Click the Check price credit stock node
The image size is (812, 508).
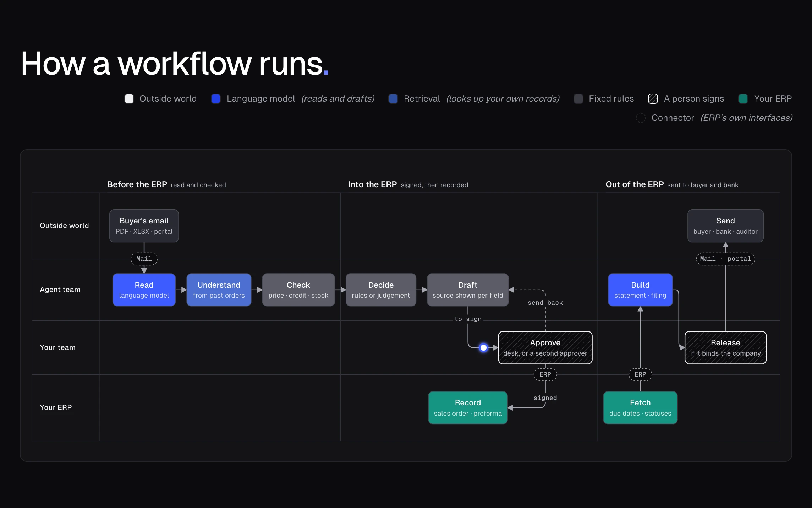pos(298,290)
